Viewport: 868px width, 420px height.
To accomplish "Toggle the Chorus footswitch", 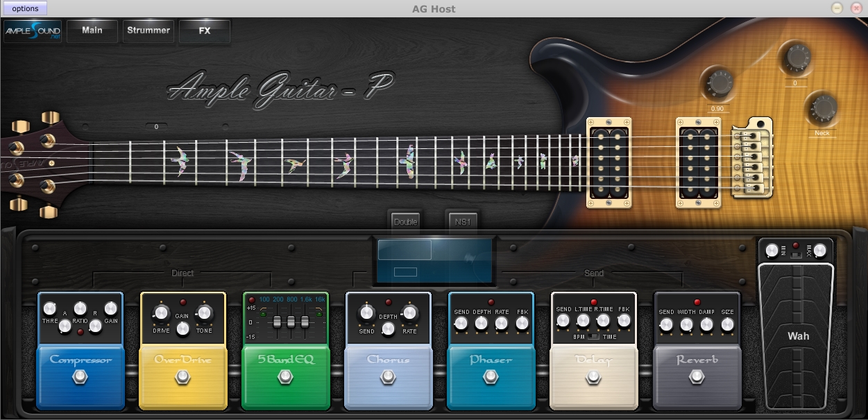I will (x=388, y=377).
